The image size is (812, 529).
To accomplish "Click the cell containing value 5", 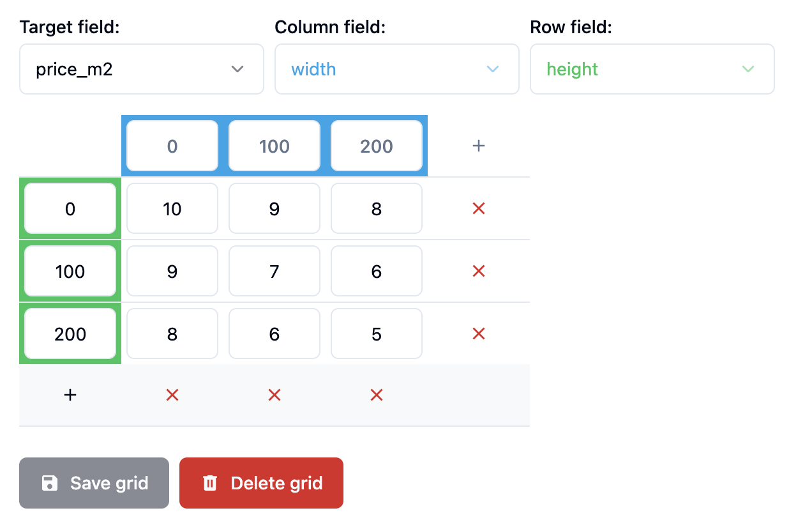I will pos(376,333).
